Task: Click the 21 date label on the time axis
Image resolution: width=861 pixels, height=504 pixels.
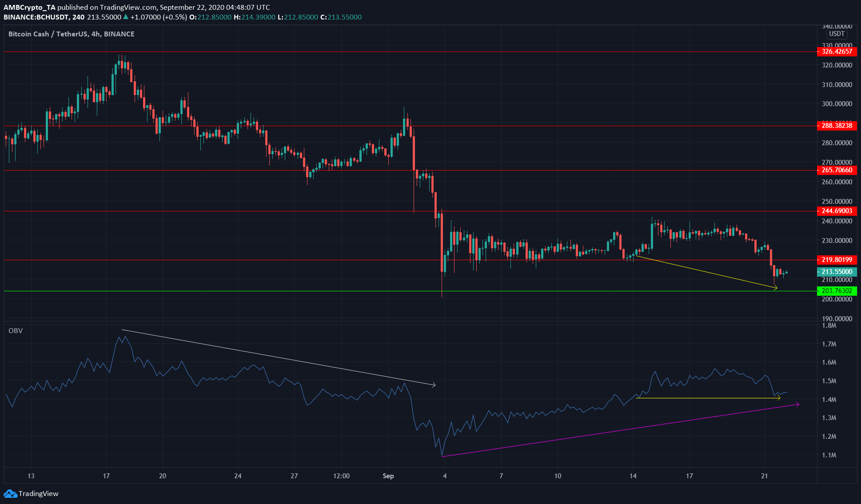Action: (764, 476)
